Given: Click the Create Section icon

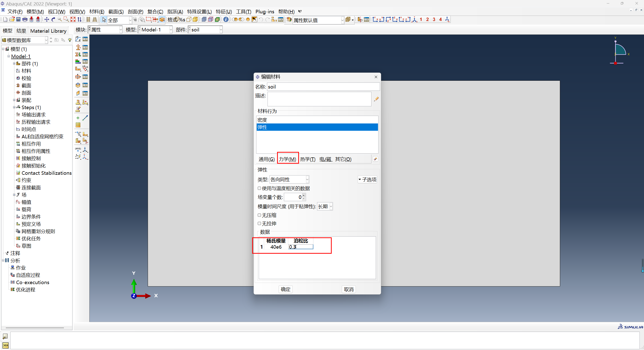Looking at the screenshot, I should [x=78, y=47].
